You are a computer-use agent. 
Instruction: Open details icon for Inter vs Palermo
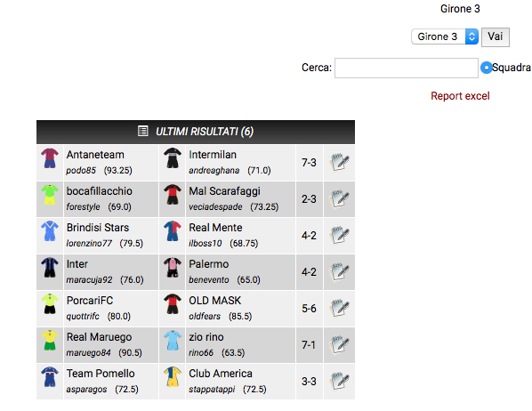tap(339, 272)
